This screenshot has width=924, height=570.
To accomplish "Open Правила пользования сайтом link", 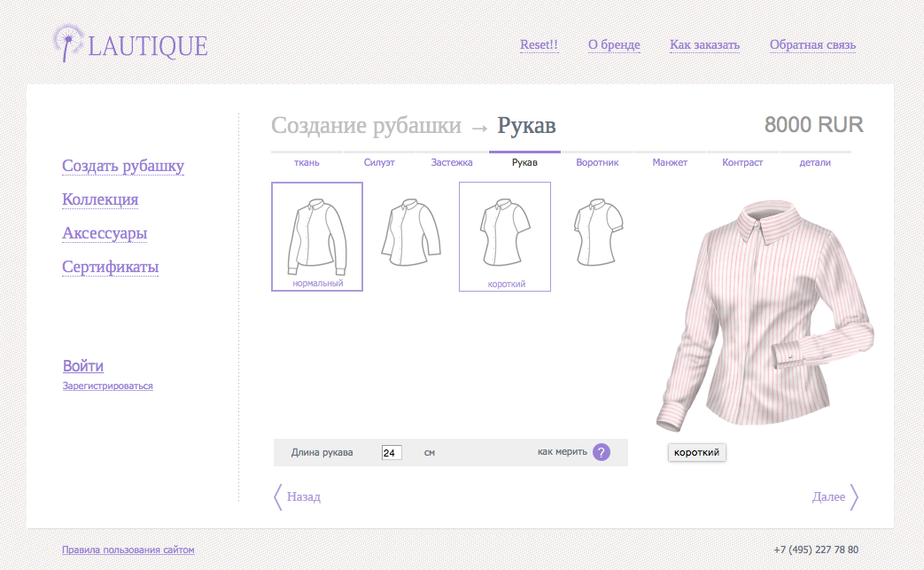I will 128,550.
